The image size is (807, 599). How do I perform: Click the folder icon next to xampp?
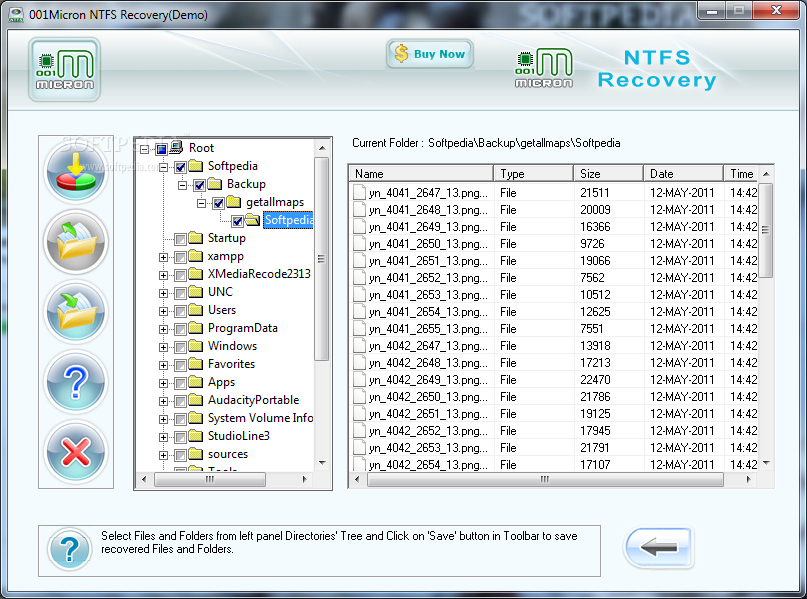click(x=196, y=255)
